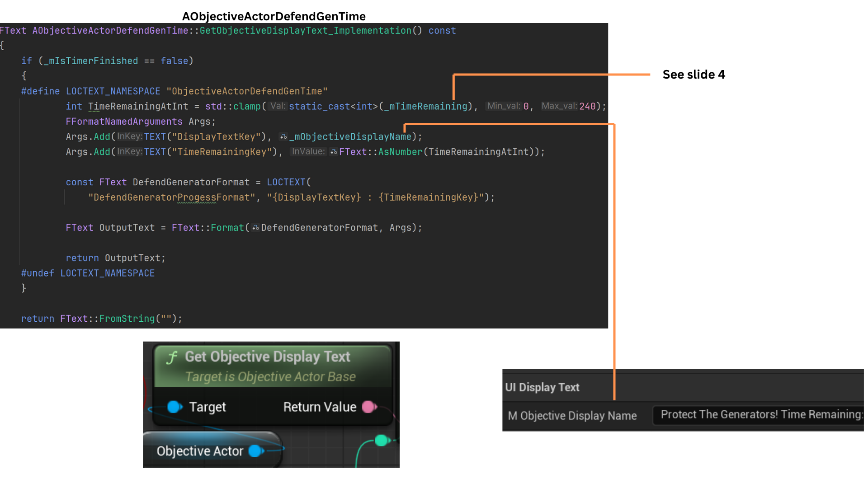Click the conversion icon before FText::AsNumber

click(x=334, y=152)
